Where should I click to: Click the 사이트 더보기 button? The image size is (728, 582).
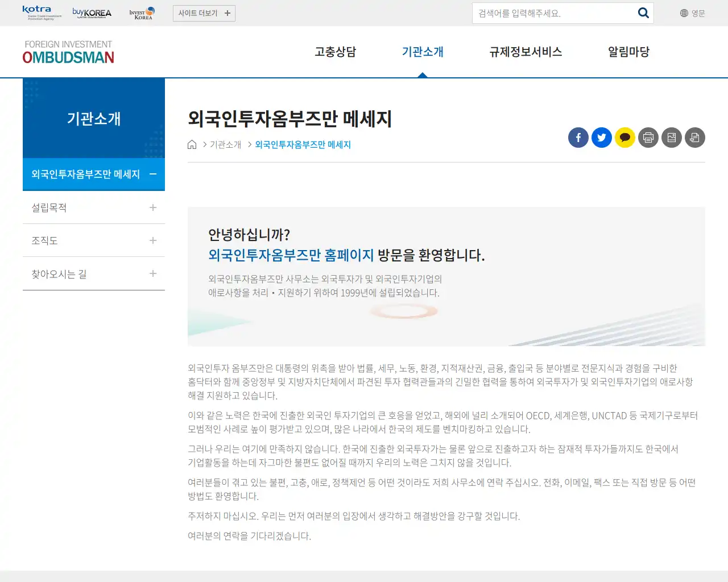click(204, 13)
